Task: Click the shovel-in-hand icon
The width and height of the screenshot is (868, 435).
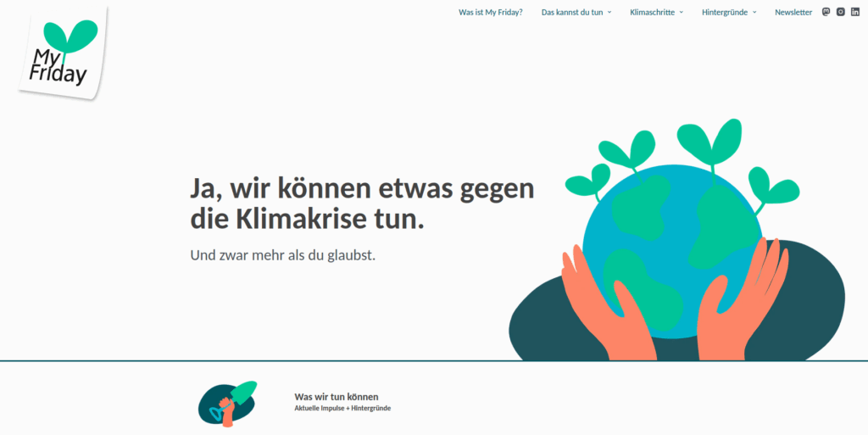Action: tap(227, 404)
